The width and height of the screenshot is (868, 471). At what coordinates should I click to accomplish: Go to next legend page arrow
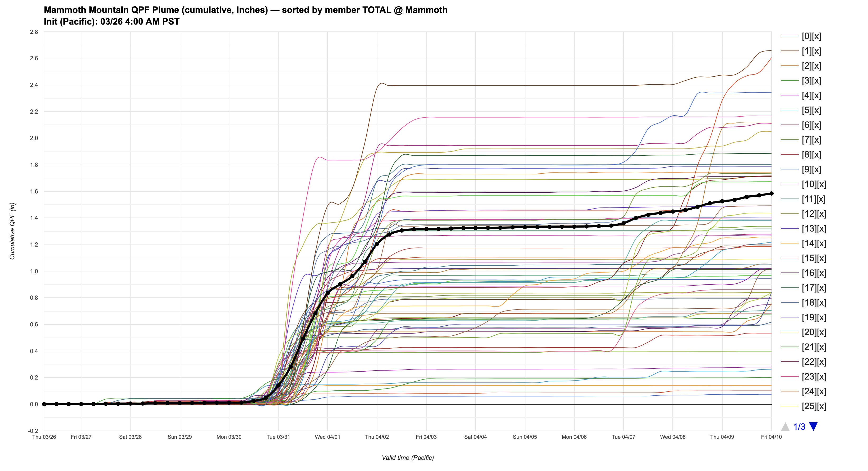click(x=813, y=427)
